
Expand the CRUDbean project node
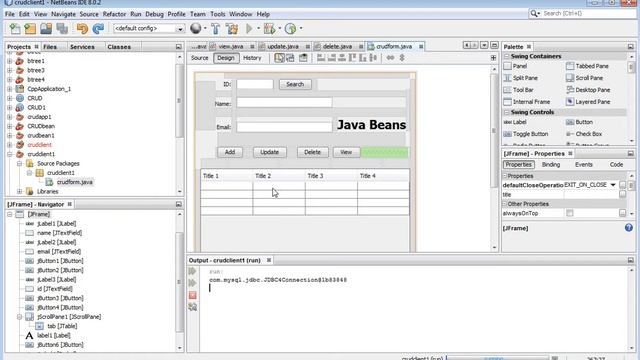tap(10, 126)
